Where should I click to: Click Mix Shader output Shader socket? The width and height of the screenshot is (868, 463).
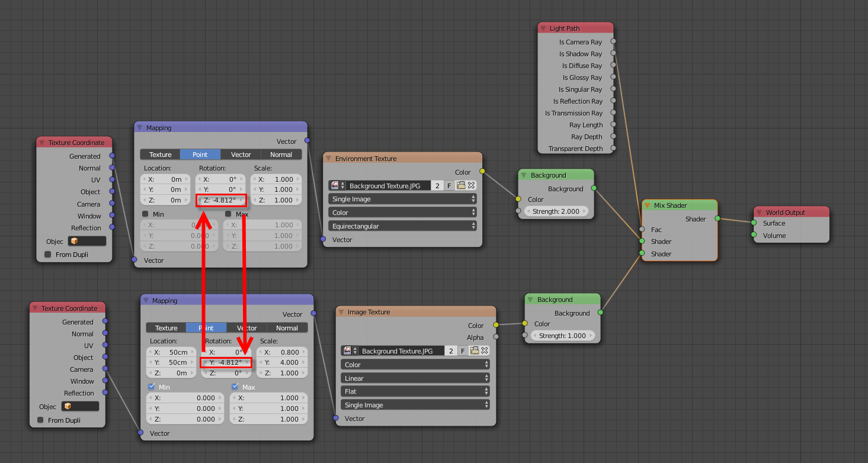[717, 218]
